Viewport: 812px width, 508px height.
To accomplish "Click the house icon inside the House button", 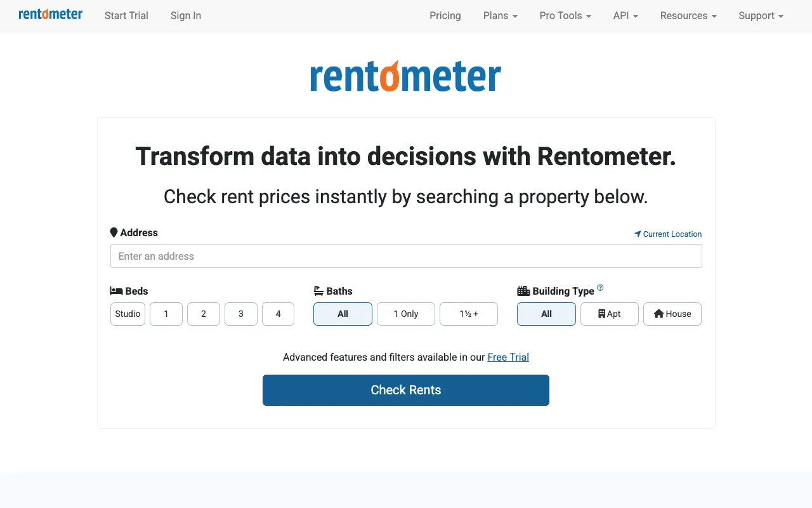I will [x=658, y=313].
